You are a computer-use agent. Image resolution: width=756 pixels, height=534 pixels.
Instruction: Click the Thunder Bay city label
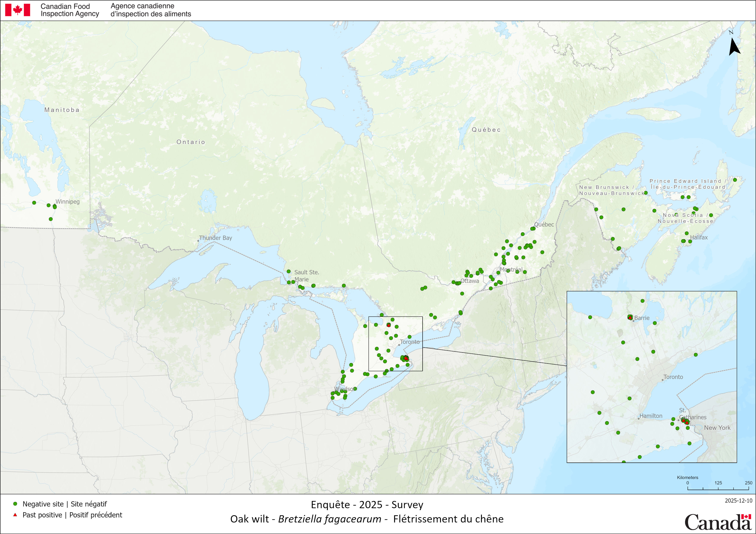(215, 238)
